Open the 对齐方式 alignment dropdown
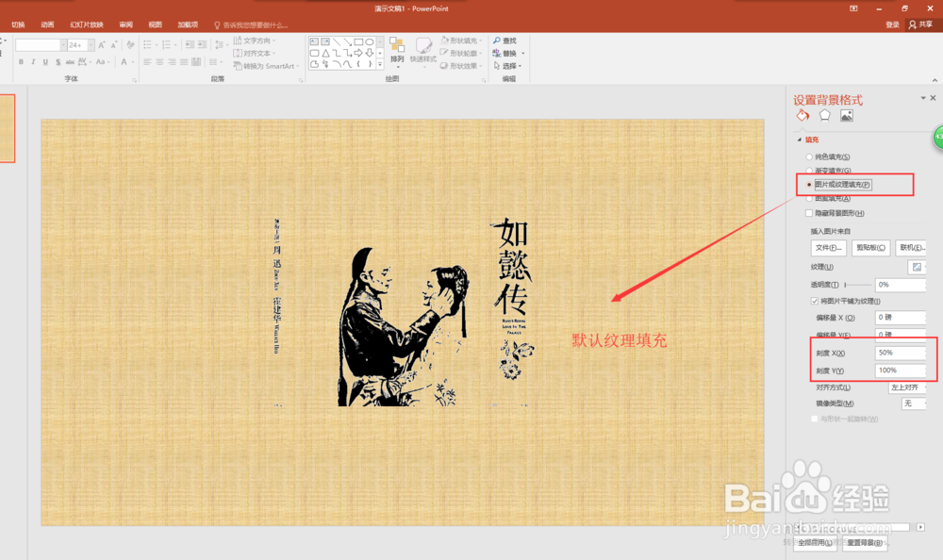 coord(907,387)
